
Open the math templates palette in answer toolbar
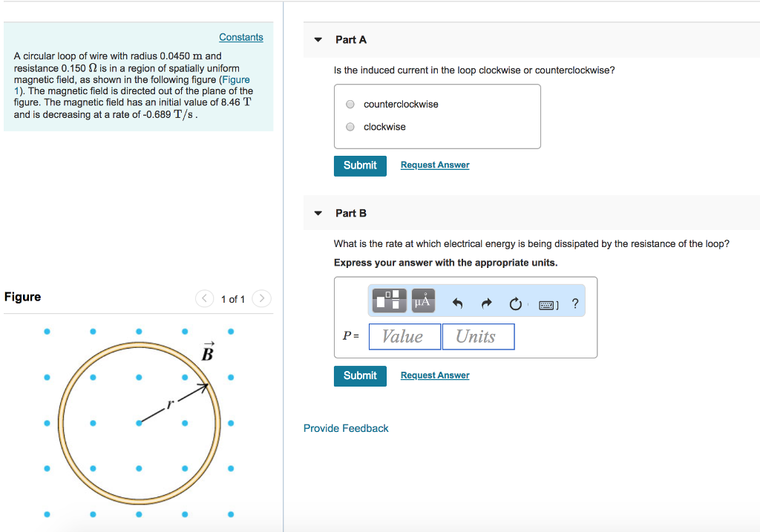pos(390,301)
